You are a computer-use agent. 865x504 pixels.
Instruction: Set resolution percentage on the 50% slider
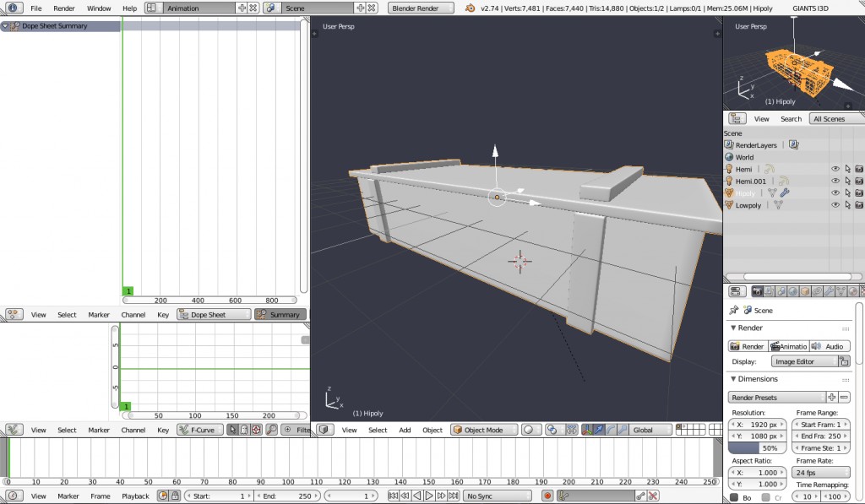coord(757,447)
